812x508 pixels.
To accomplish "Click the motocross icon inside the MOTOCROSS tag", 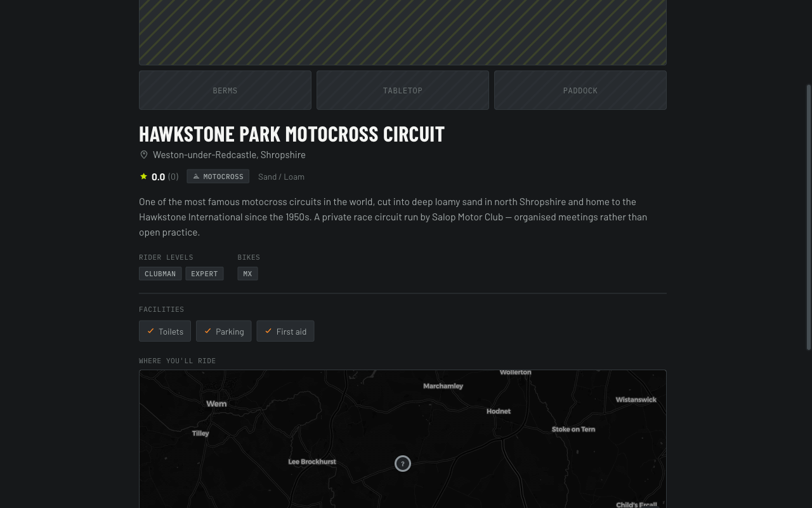I will [x=196, y=177].
